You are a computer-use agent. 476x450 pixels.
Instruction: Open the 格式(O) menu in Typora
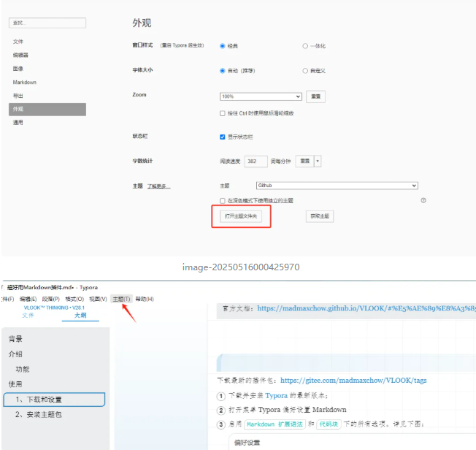coord(74,299)
